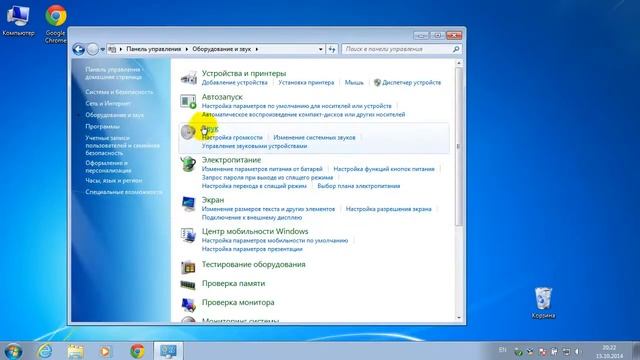Open the Devices and Printers icon
This screenshot has width=640, height=360.
click(x=189, y=77)
